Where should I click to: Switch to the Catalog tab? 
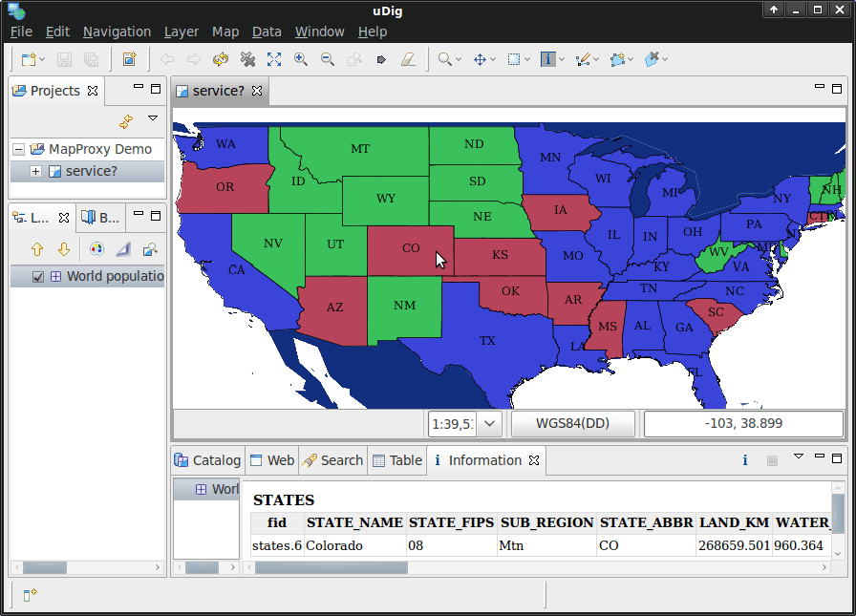[x=207, y=460]
